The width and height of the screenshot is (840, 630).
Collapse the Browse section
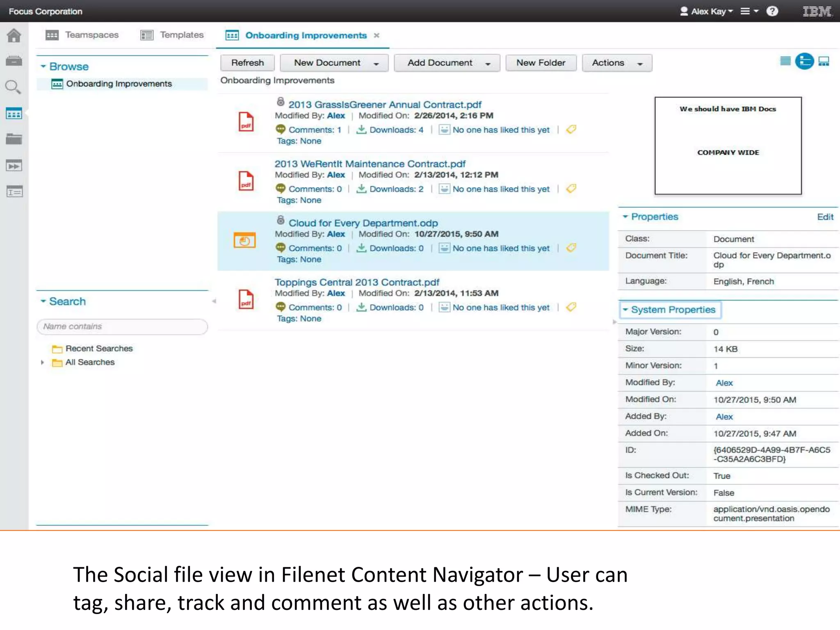coord(43,66)
